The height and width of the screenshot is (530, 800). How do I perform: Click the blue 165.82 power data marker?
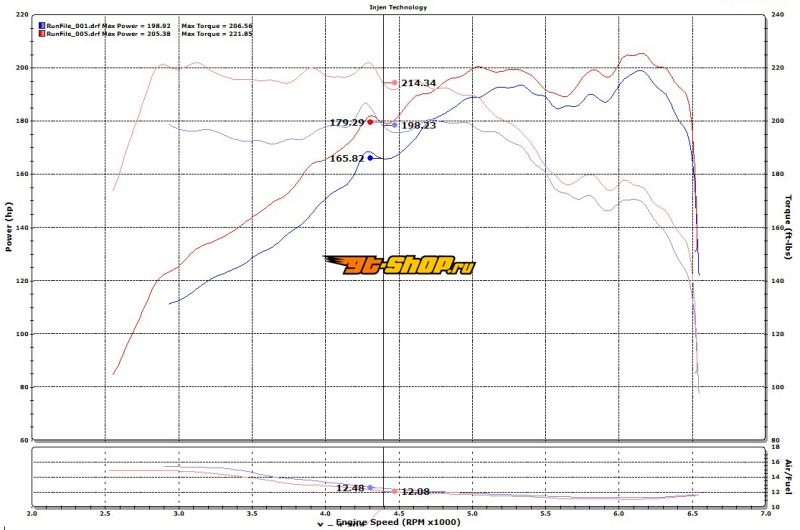tap(370, 158)
